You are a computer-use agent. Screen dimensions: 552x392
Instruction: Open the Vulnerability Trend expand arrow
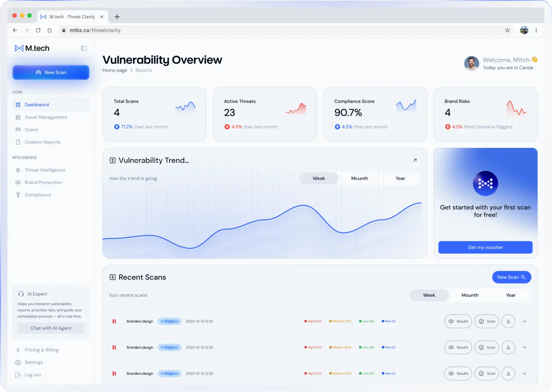[414, 160]
